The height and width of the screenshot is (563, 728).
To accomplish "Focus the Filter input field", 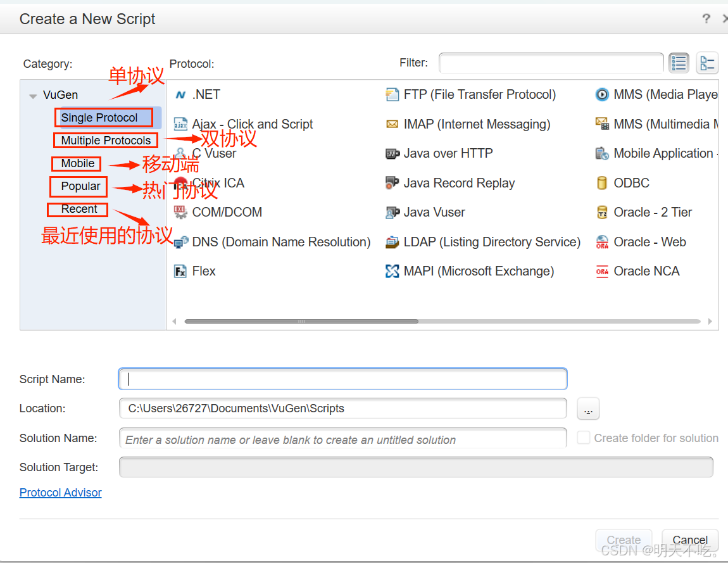I will click(x=551, y=63).
